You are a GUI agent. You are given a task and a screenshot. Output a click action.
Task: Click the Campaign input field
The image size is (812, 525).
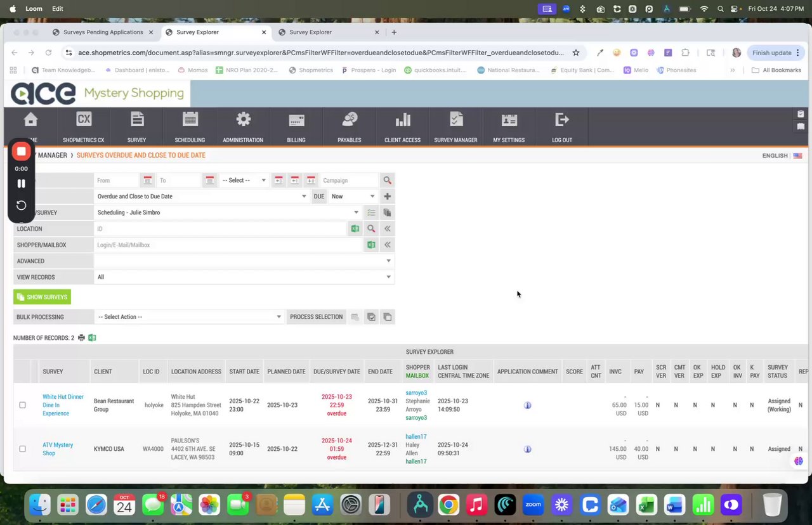pos(349,181)
